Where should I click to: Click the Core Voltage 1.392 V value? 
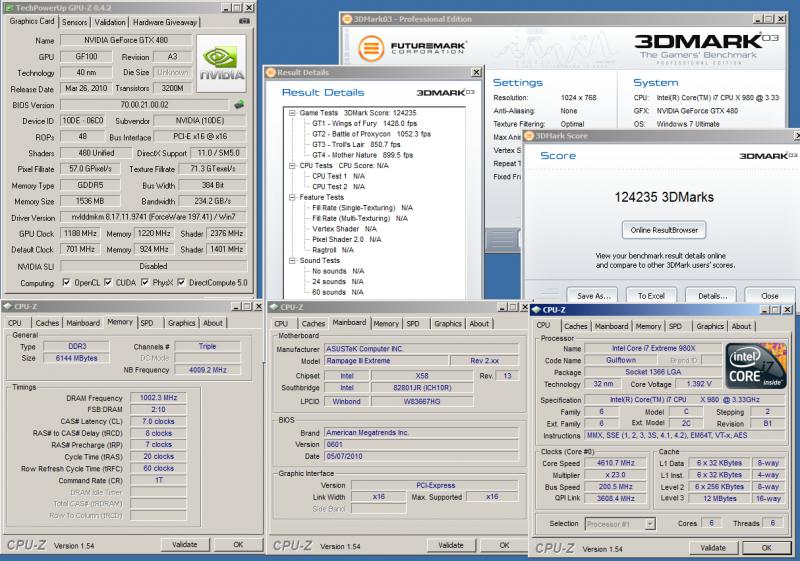[x=699, y=384]
